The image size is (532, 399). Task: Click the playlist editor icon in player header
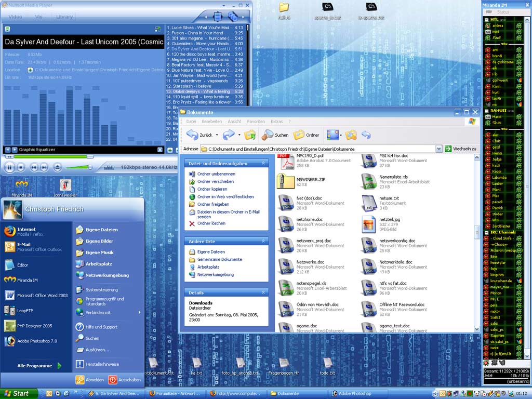pyautogui.click(x=218, y=16)
